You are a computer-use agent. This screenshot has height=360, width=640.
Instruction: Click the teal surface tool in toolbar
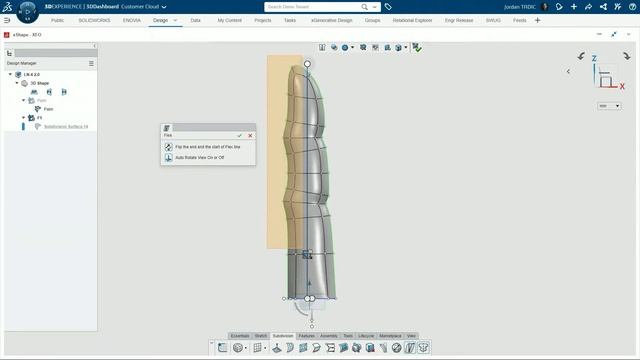pos(343,348)
